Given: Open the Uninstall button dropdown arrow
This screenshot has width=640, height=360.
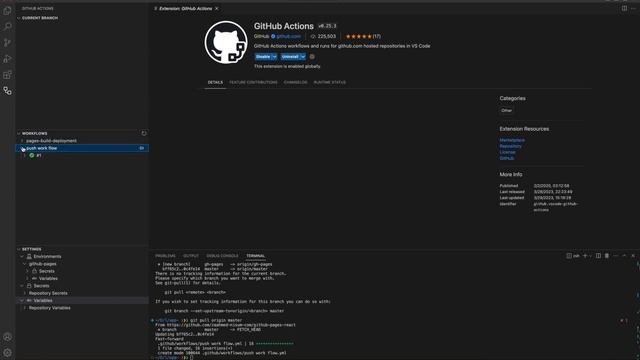Looking at the screenshot, I should 303,57.
